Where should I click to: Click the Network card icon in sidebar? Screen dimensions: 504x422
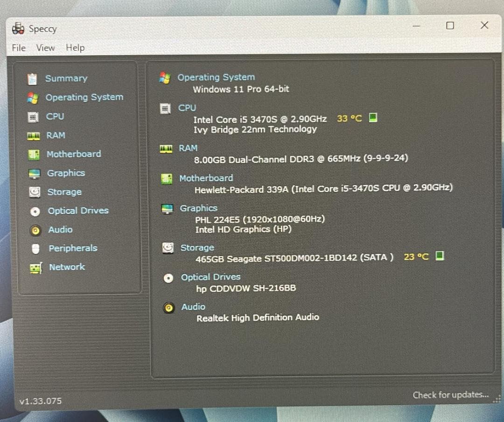coord(35,267)
